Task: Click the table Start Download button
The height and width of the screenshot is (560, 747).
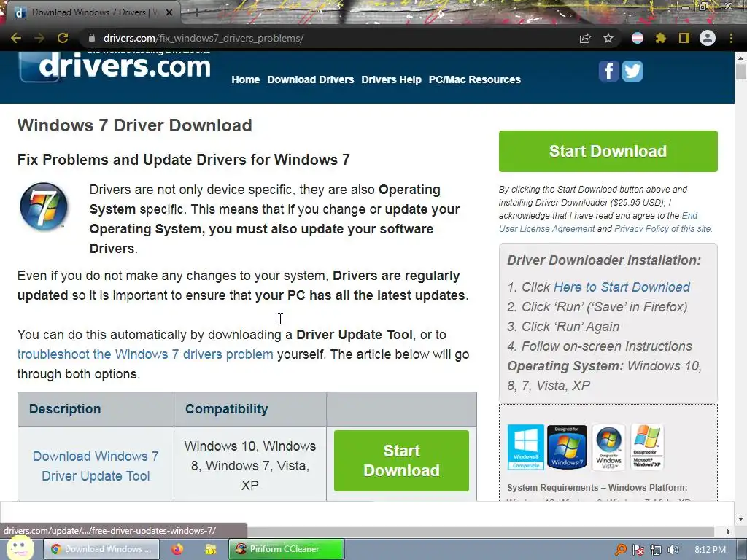Action: 401,461
